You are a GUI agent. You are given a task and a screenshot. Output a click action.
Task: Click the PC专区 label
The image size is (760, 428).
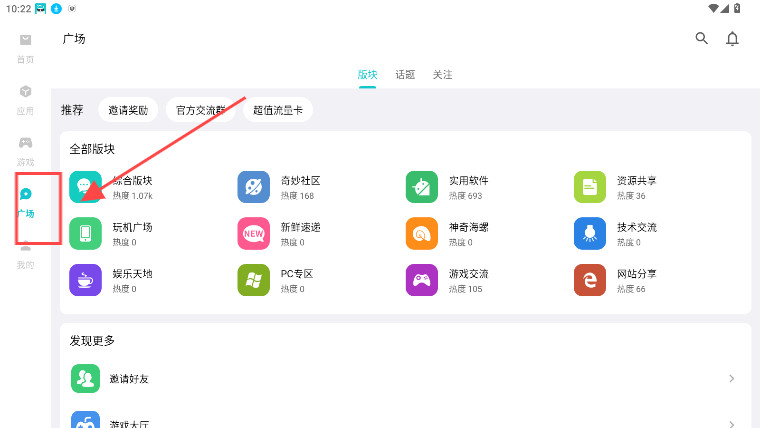(297, 274)
